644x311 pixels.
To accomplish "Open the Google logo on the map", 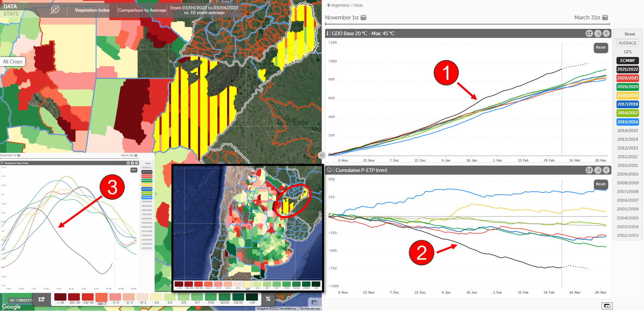I will click(11, 307).
